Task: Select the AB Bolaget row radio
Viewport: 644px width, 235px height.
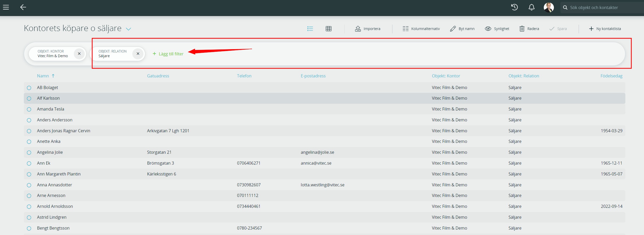Action: tap(29, 88)
